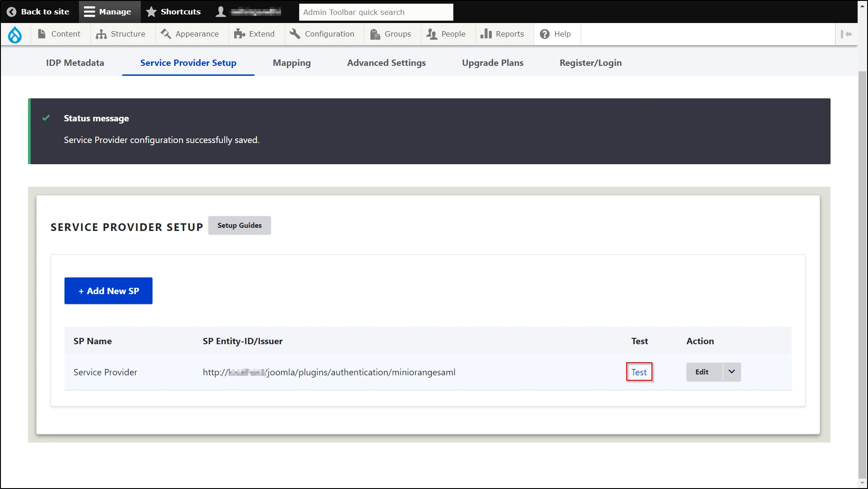Navigate to IDP Metadata tab

75,62
